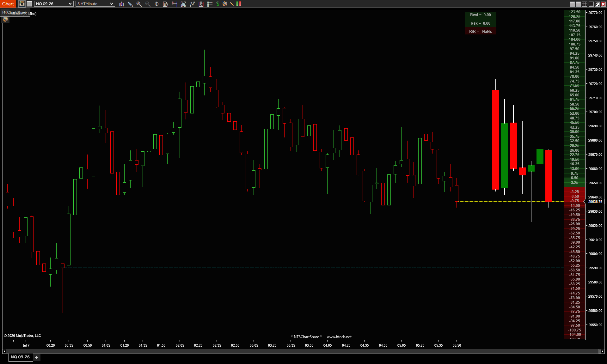Open the data series icon
The width and height of the screenshot is (607, 364).
pos(183,4)
